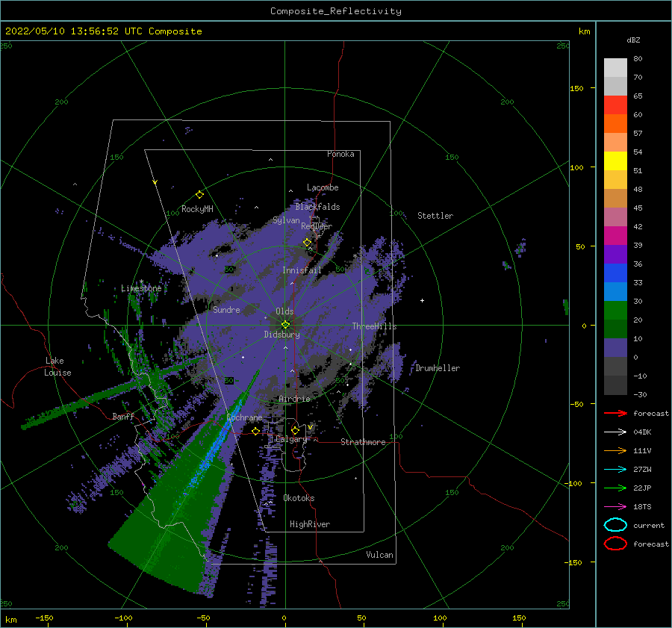Viewport: 672px width, 628px height.
Task: Click the magenta 18TS arrow symbol
Action: [615, 507]
